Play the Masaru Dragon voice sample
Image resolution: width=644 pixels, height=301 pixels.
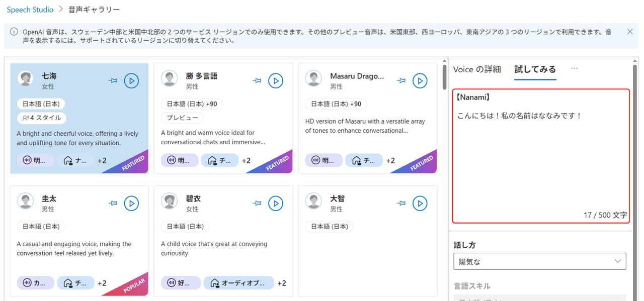tap(420, 80)
